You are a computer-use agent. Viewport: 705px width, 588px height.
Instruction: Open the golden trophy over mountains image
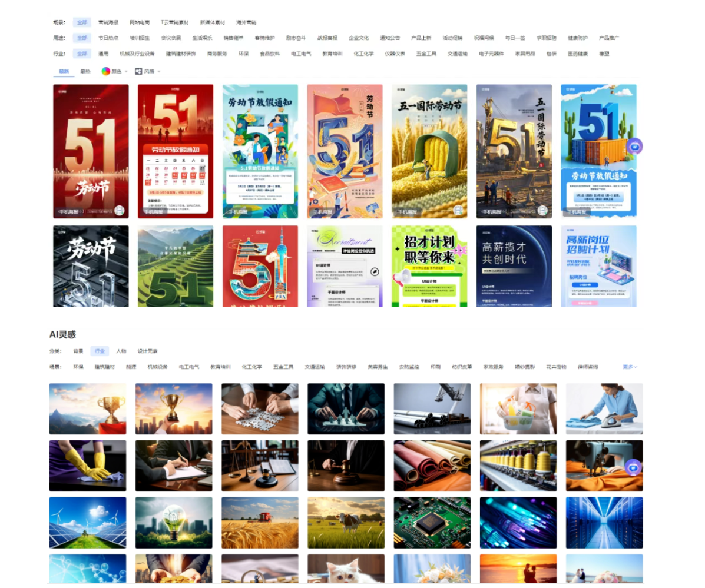88,408
